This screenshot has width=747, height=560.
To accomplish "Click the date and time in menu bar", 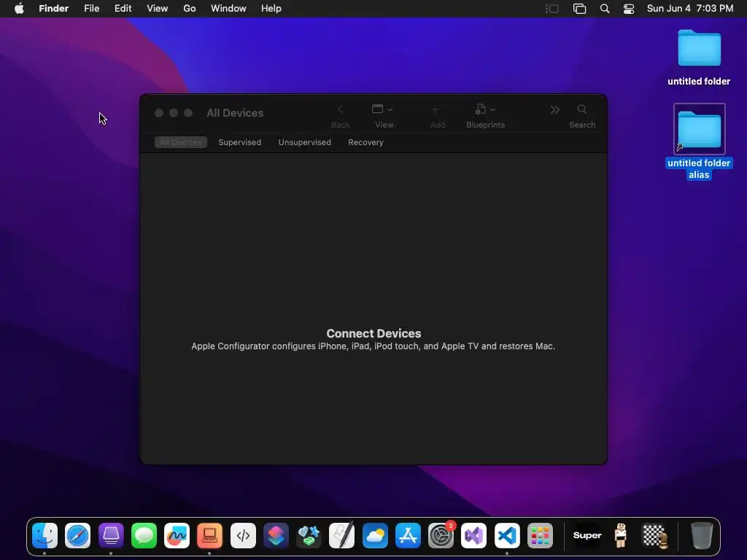I will (690, 9).
